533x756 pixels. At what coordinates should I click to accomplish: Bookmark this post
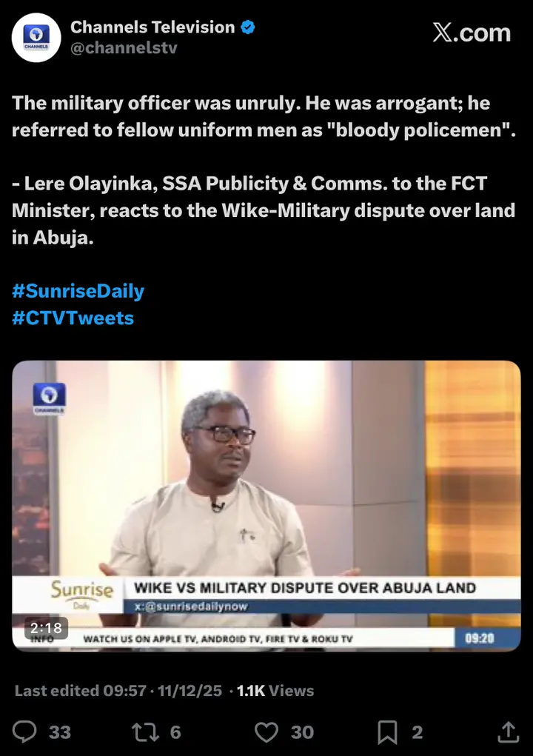[x=387, y=732]
